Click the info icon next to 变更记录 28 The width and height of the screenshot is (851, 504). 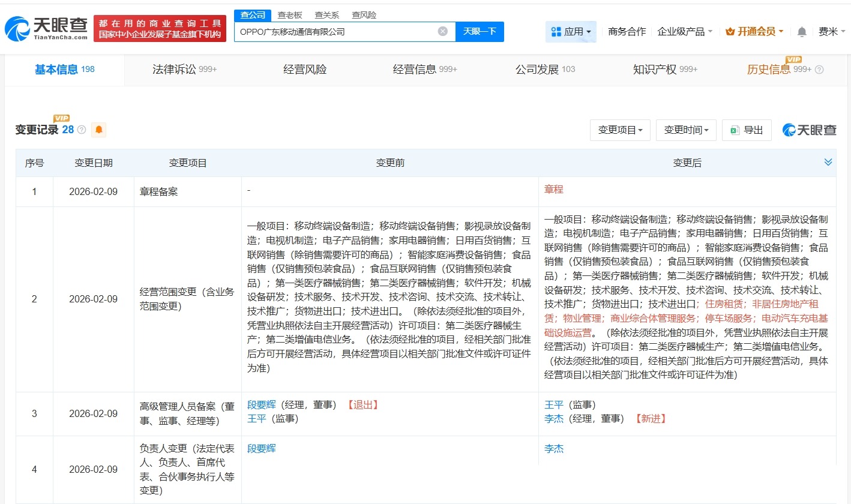point(82,130)
